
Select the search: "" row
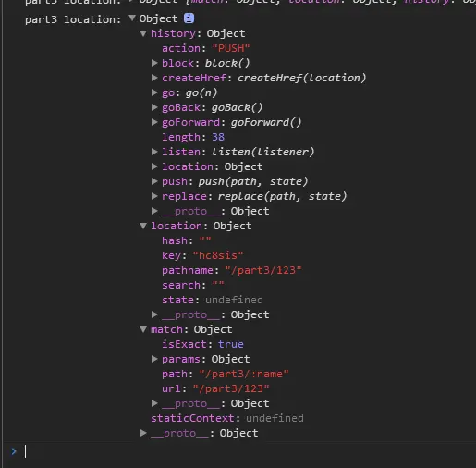[x=193, y=285]
